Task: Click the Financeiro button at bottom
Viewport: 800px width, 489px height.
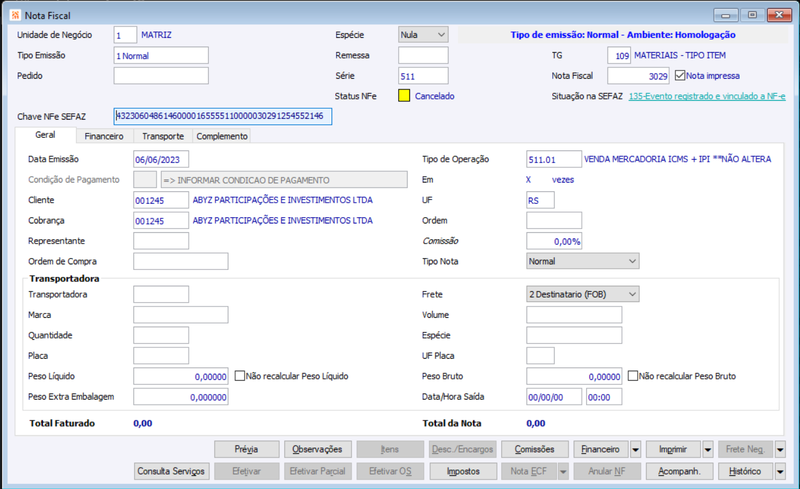Action: click(x=601, y=449)
